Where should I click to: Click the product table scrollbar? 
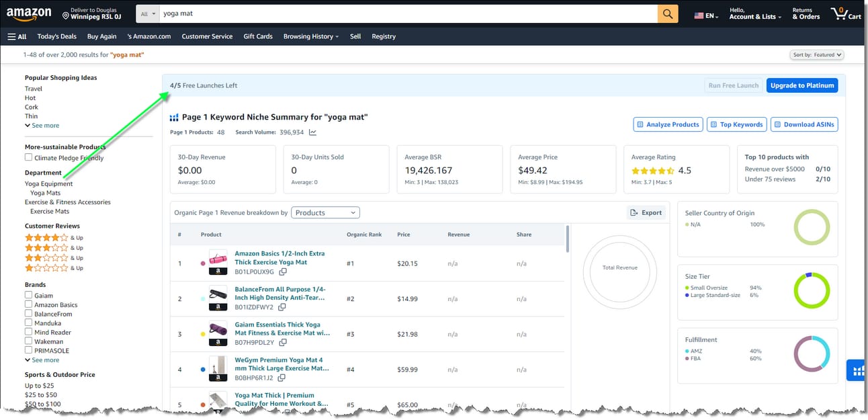(x=568, y=239)
